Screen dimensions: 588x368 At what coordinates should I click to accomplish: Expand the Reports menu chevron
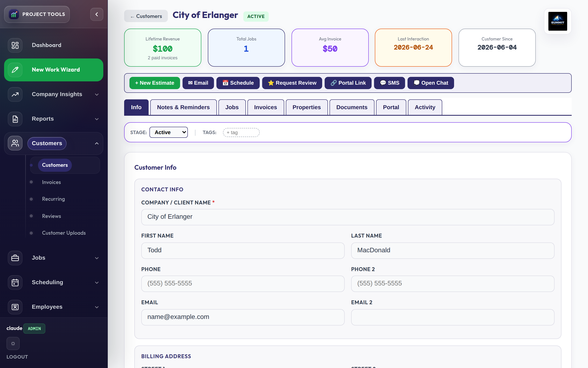(97, 119)
